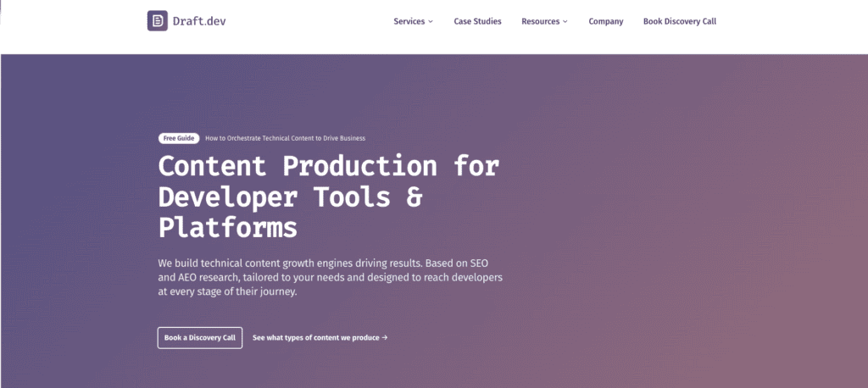This screenshot has height=388, width=868.
Task: Click the paragraph beginning We build technical content
Action: (x=330, y=277)
